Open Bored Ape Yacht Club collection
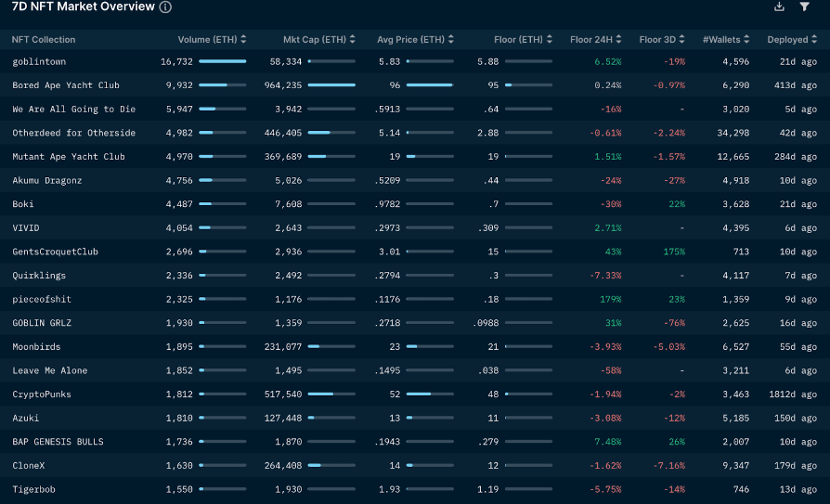 66,85
